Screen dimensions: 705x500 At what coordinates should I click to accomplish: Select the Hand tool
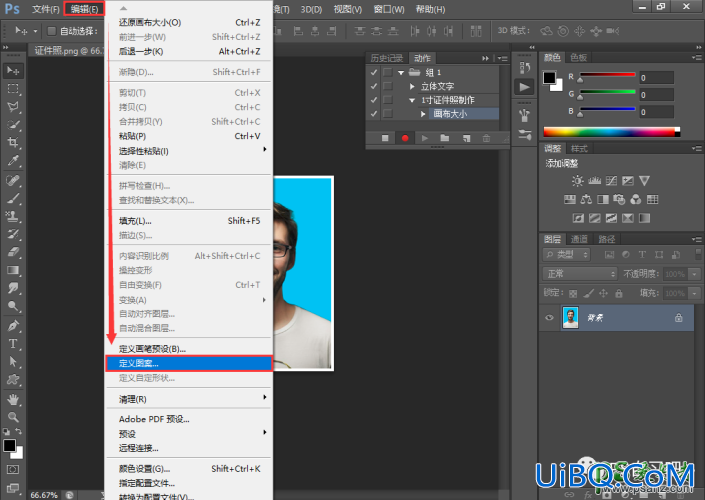click(13, 399)
